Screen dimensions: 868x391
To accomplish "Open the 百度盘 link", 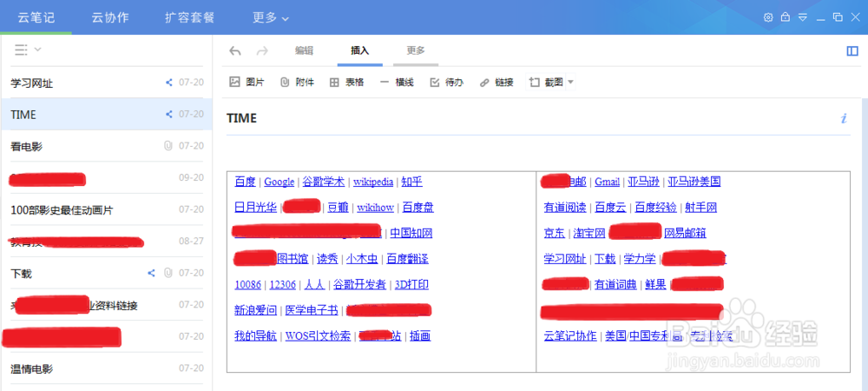I will tap(418, 207).
